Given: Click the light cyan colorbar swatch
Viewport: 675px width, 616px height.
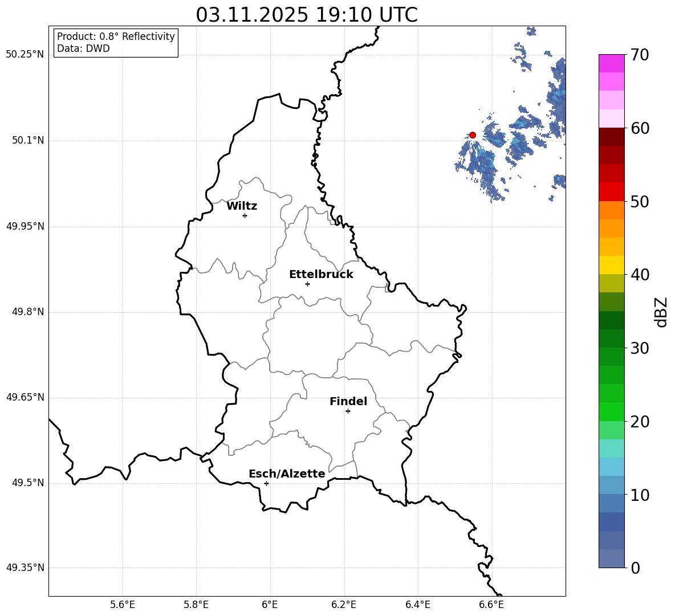Looking at the screenshot, I should point(611,448).
